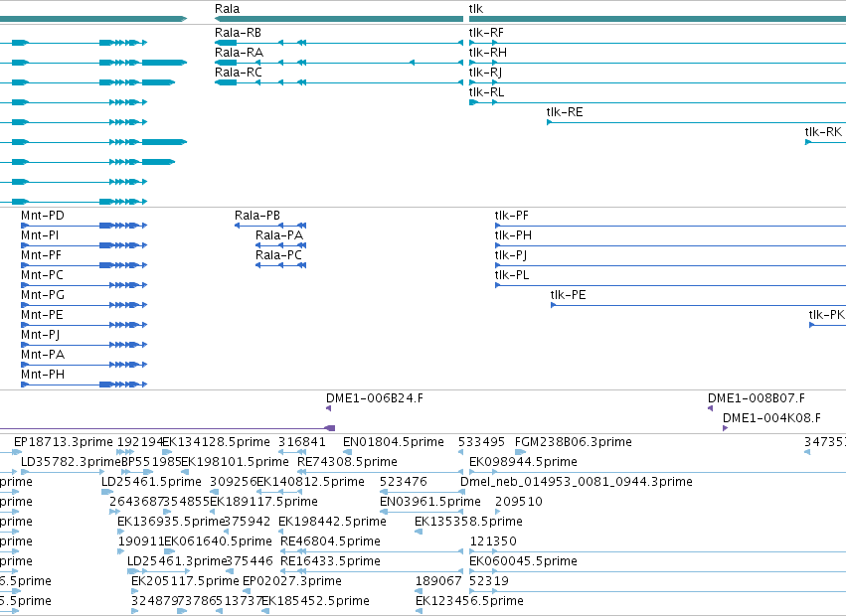Click the Mnt-PD protein feature

coord(84,226)
